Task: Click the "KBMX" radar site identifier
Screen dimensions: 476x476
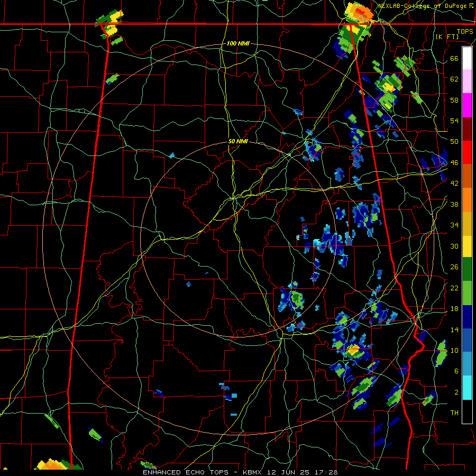Action: tap(254, 472)
